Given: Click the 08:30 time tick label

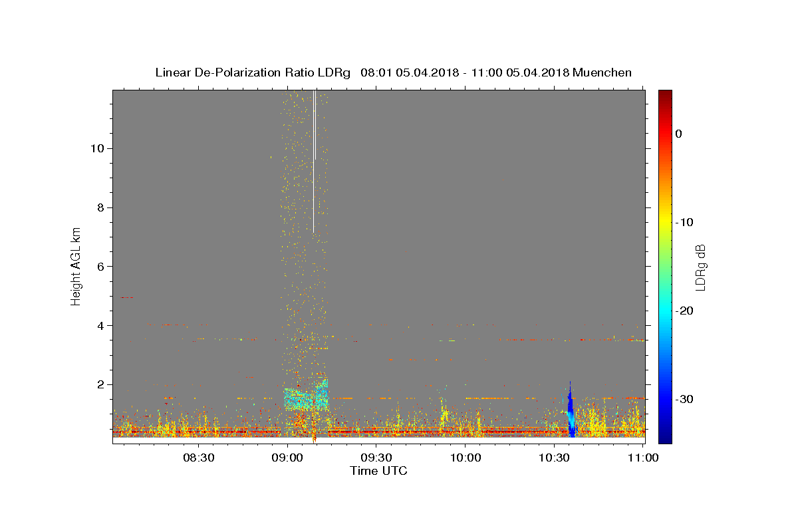Looking at the screenshot, I should click(x=198, y=458).
